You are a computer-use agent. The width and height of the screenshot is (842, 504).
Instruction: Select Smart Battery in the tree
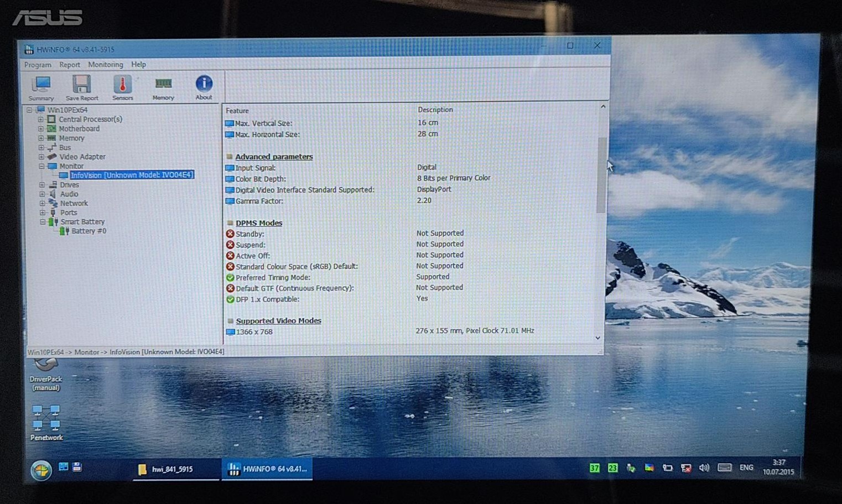pos(82,222)
